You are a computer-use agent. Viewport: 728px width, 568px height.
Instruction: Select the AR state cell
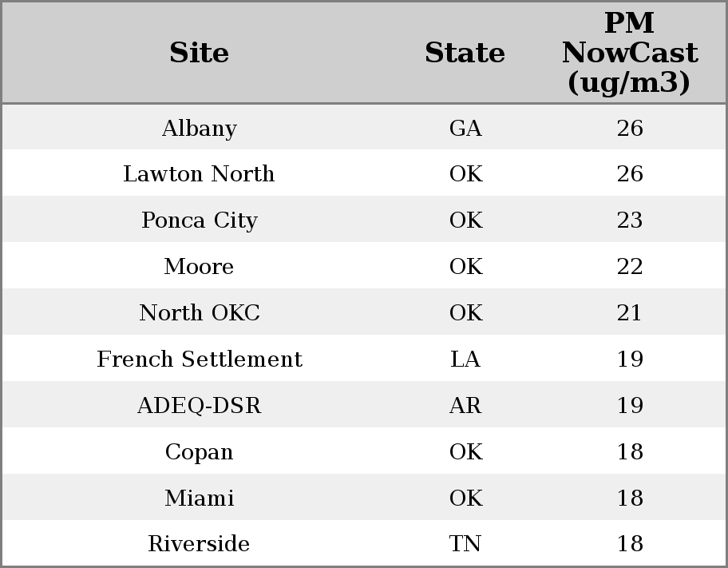click(x=465, y=406)
